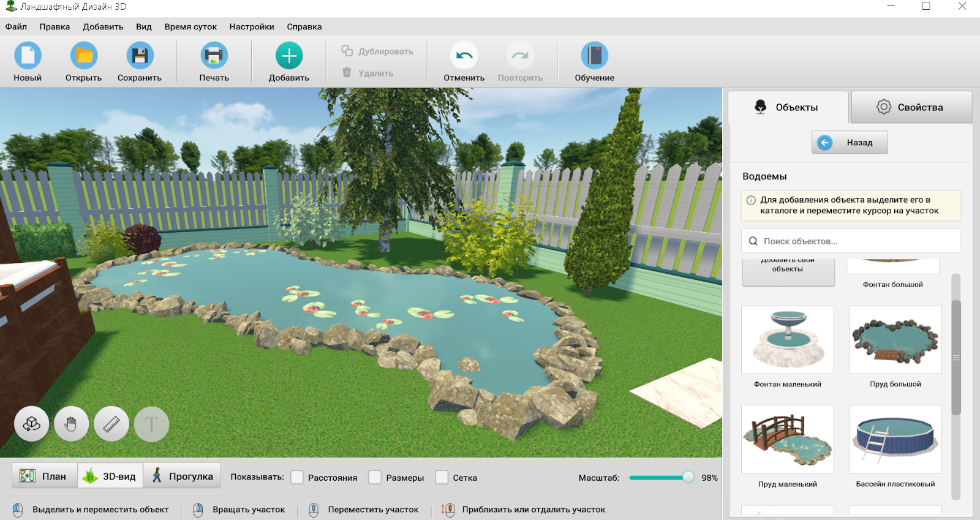Redo action with Повторить arrow
This screenshot has width=980, height=520.
520,56
